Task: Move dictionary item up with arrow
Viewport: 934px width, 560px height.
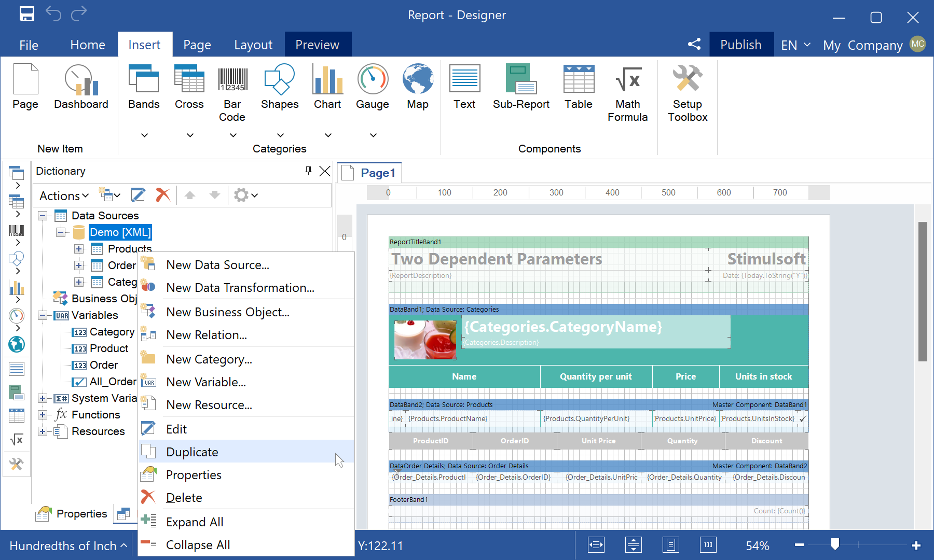Action: 190,195
